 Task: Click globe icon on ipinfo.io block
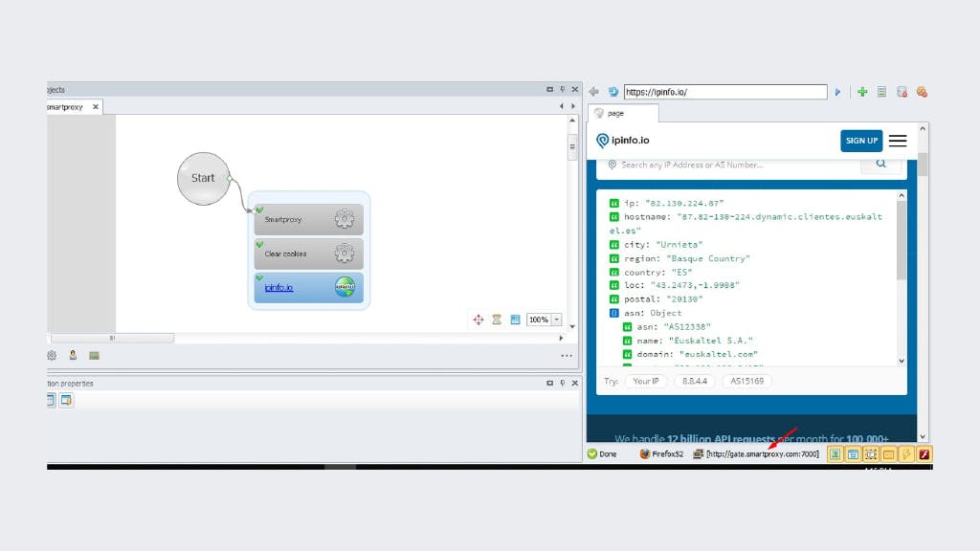click(x=345, y=287)
